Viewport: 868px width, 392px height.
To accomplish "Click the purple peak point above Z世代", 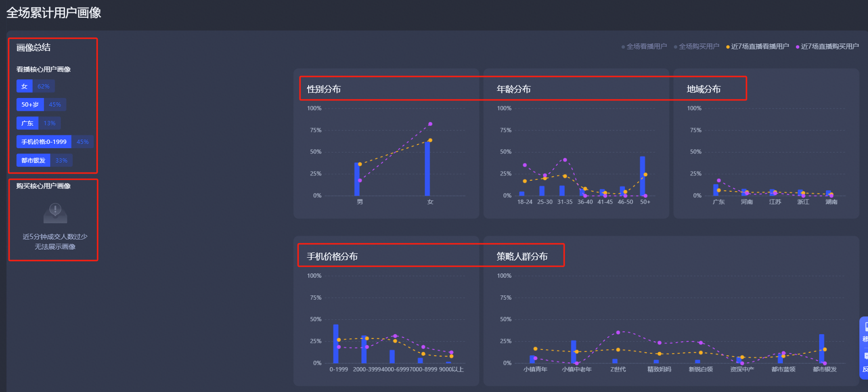I will tap(618, 332).
